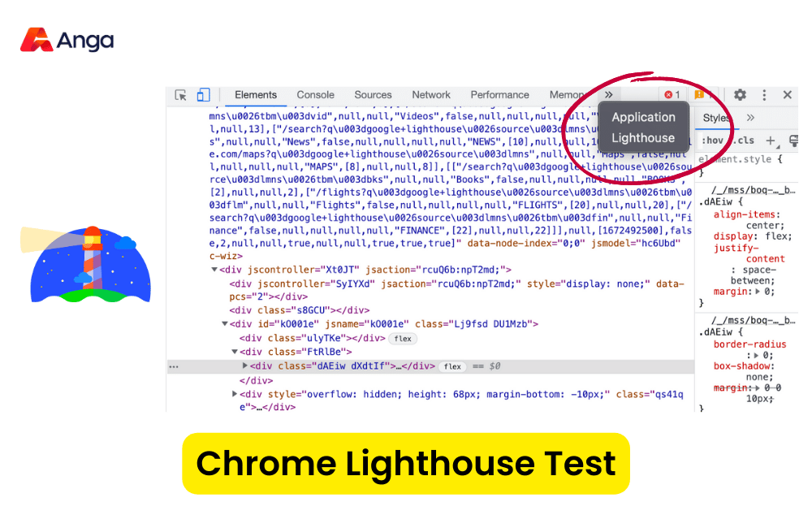Show more tabs with double chevron
Viewport: 812px width, 528px height.
[608, 95]
